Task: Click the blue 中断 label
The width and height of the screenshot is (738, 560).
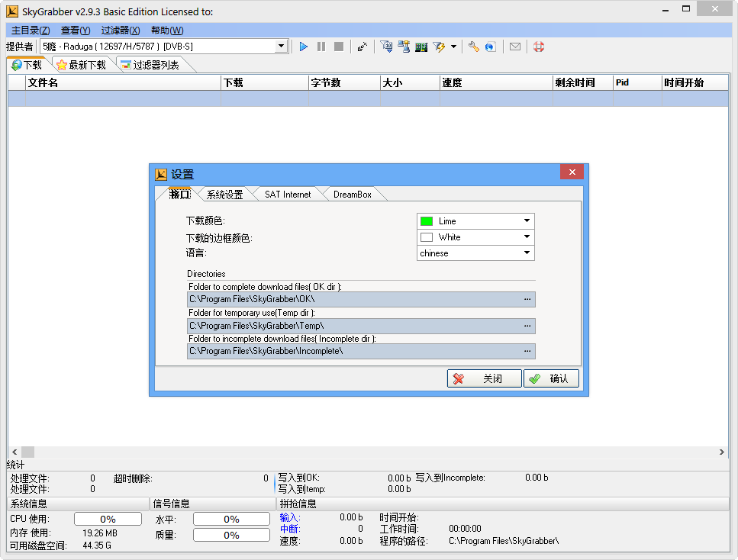Action: pos(289,529)
